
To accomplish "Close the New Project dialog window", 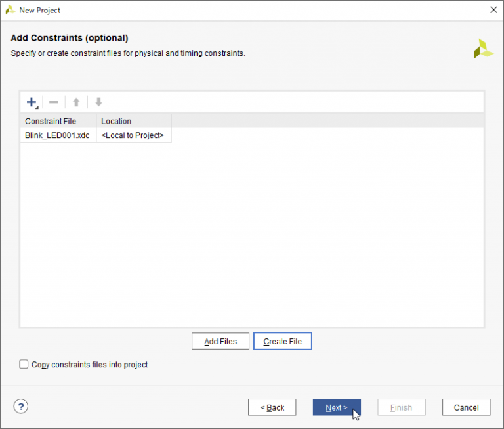I will click(493, 10).
